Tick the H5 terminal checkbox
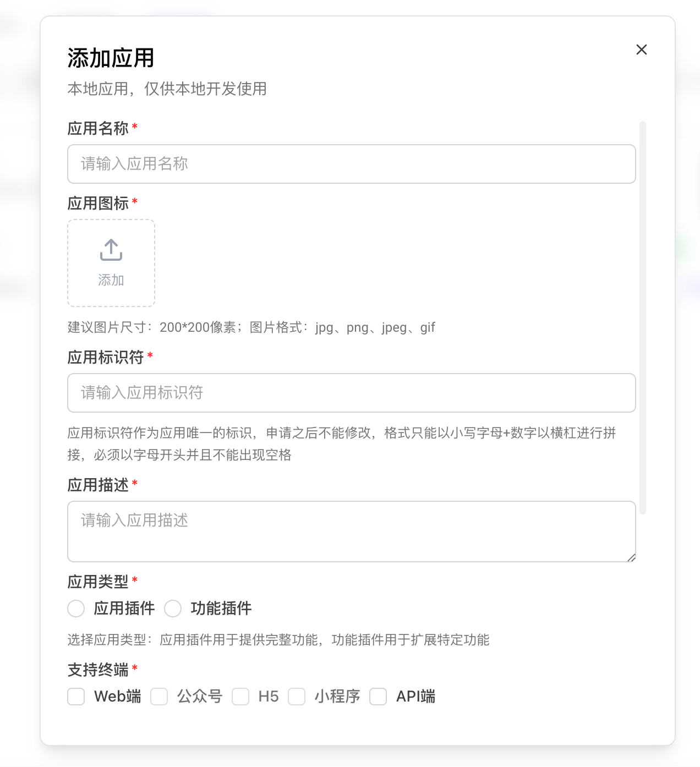This screenshot has height=767, width=700. [240, 697]
